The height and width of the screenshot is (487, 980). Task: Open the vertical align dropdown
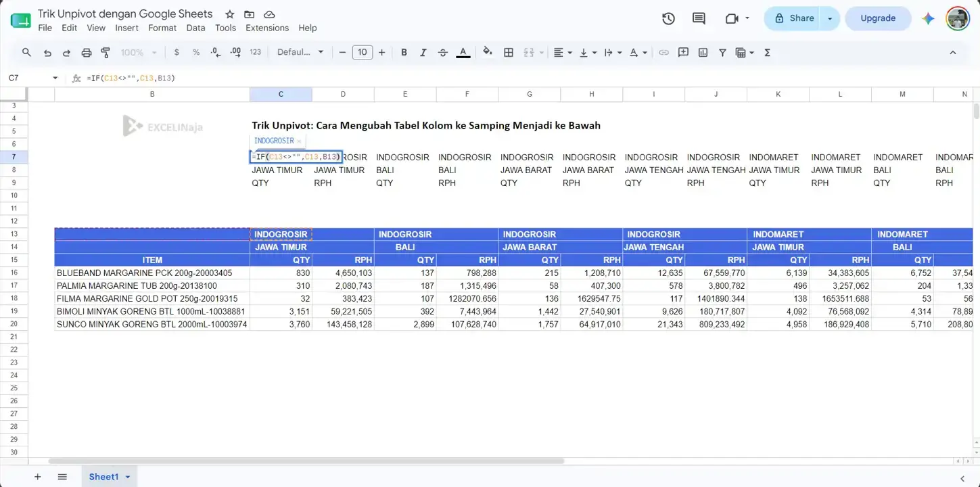(x=588, y=52)
